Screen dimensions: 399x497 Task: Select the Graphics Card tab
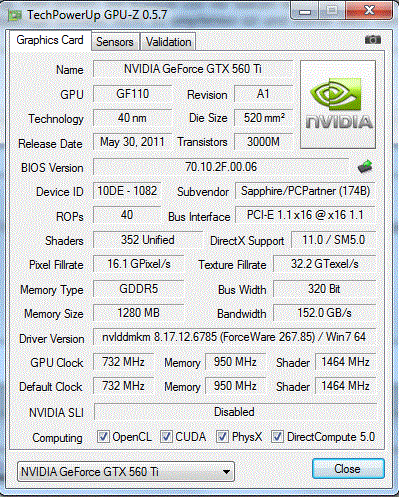(50, 40)
